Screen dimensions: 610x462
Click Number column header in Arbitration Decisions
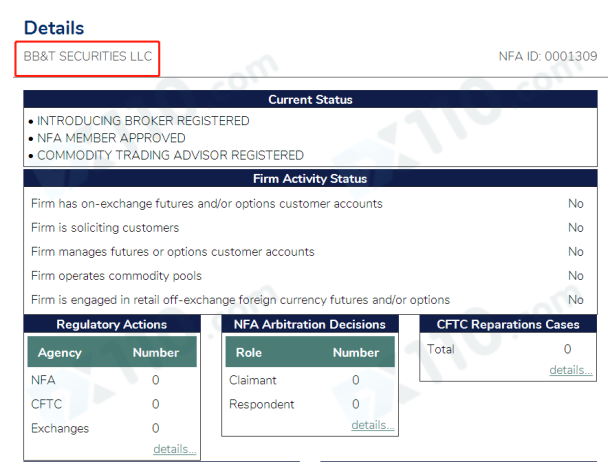356,353
